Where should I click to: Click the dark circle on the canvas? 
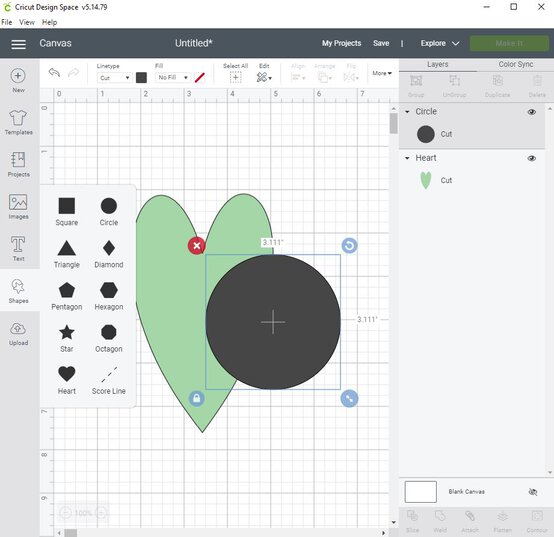click(273, 322)
